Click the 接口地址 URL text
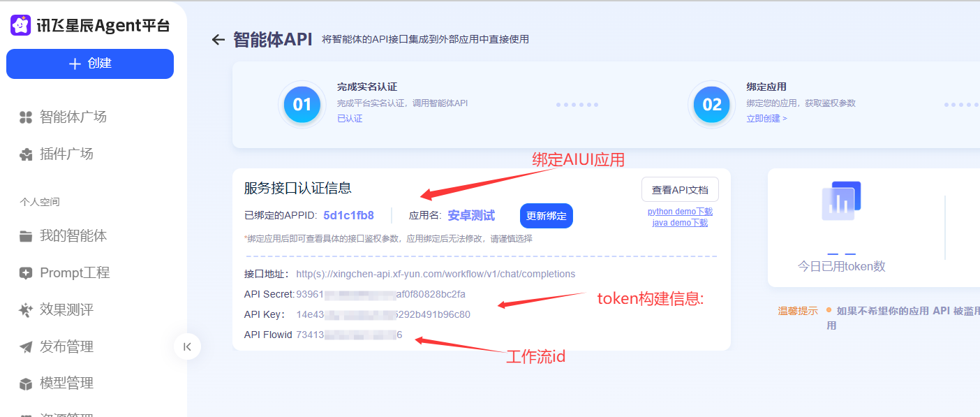 pos(436,274)
